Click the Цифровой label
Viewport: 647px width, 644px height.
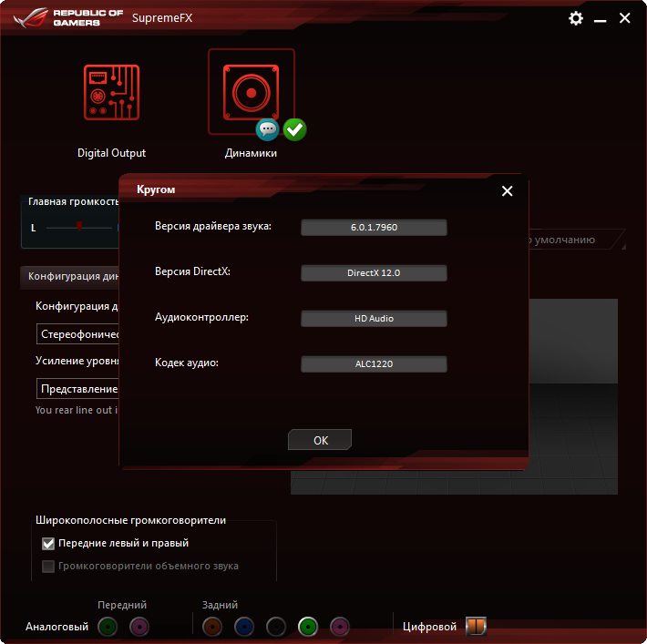(429, 627)
